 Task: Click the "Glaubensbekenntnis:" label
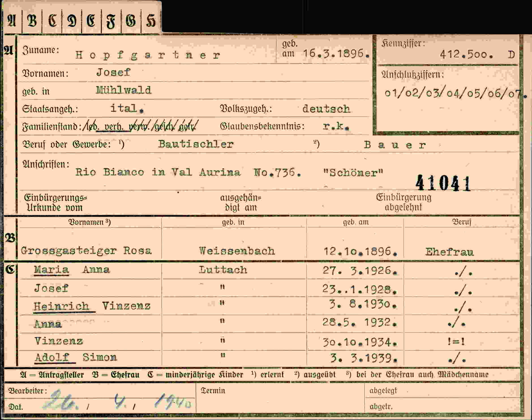262,126
